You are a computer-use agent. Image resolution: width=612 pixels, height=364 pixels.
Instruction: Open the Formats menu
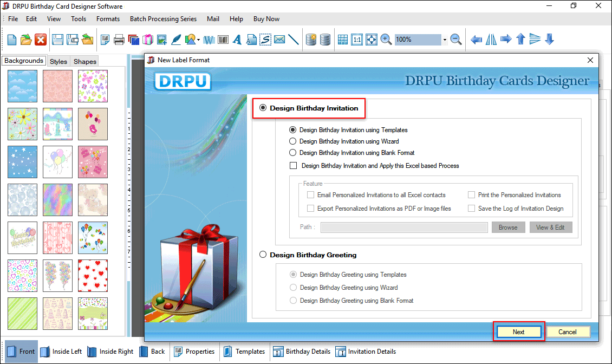(108, 19)
